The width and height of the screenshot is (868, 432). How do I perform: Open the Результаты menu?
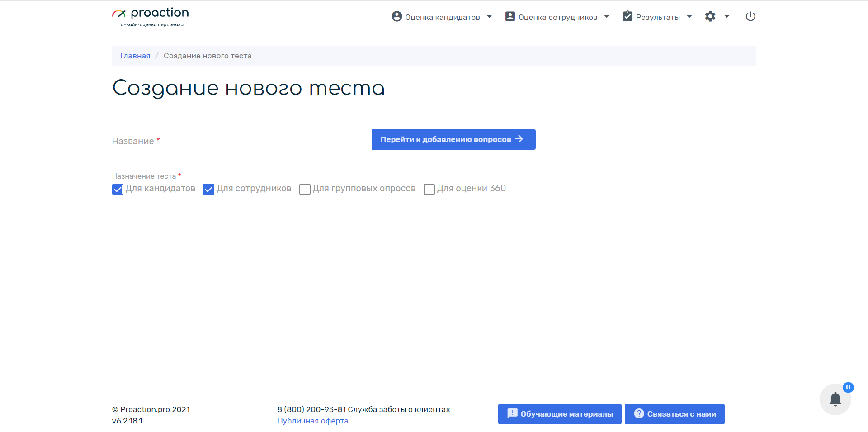(x=657, y=17)
